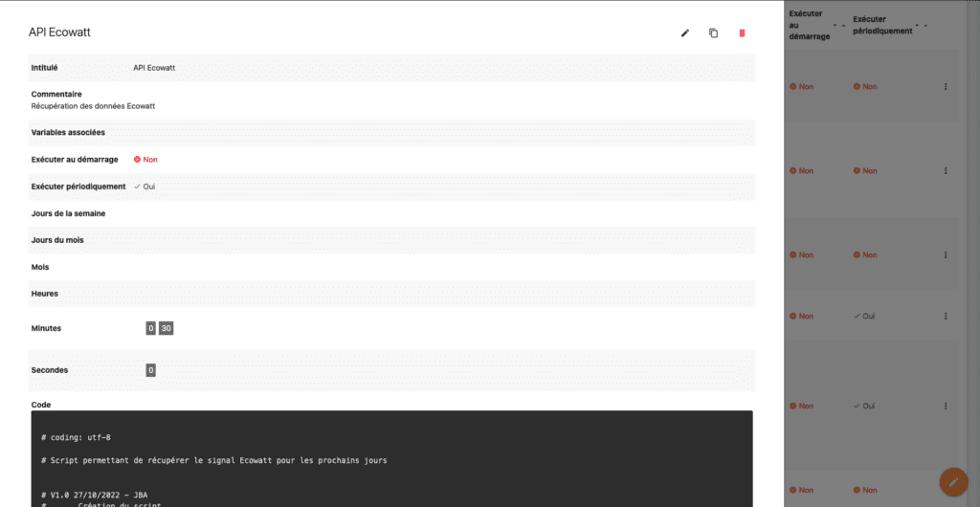
Task: Sort by the Exécuter au démarrage column arrow
Action: click(835, 24)
